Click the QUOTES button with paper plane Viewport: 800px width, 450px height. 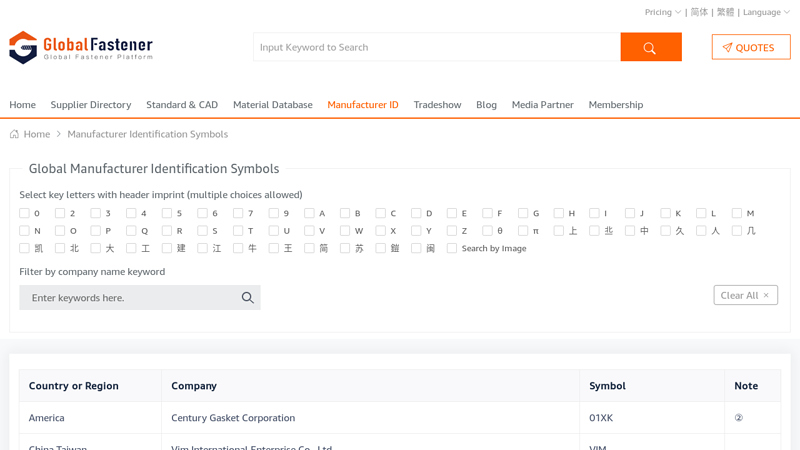point(750,47)
